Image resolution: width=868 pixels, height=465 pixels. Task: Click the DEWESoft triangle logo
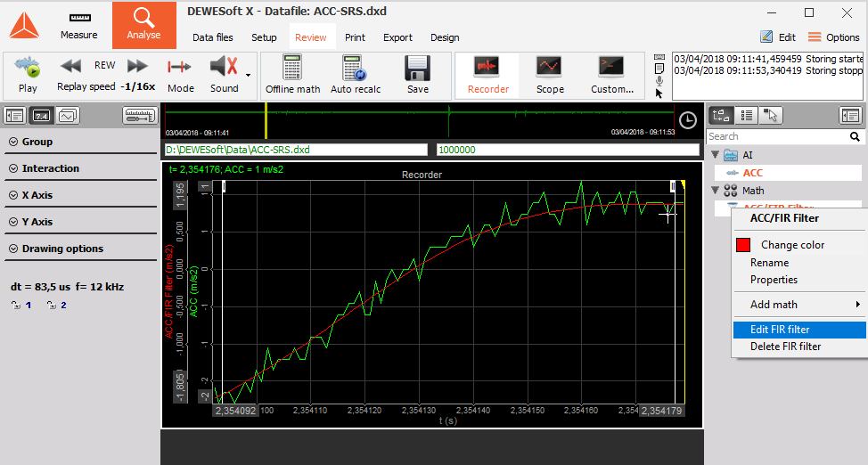tap(24, 25)
